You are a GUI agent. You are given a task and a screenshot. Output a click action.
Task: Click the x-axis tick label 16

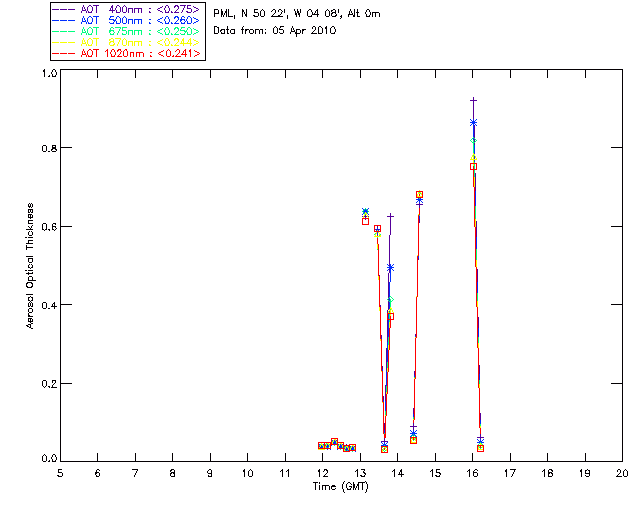473,473
